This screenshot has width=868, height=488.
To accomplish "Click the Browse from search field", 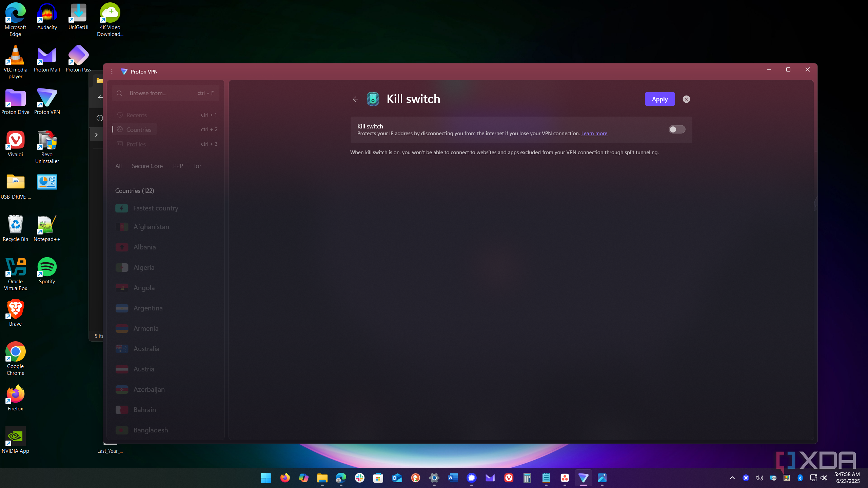I will point(165,93).
